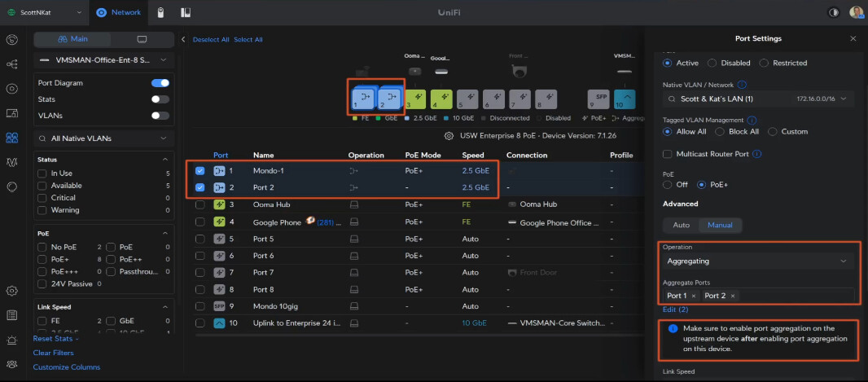Viewport: 868px width, 382px height.
Task: Expand the All Native VLANs dropdown
Action: (104, 138)
